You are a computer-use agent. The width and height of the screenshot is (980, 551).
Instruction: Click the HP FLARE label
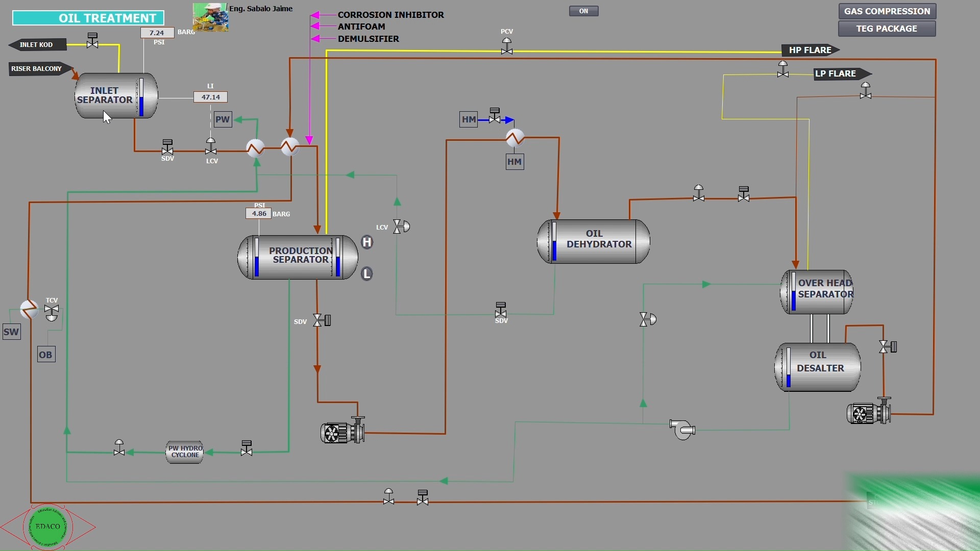pyautogui.click(x=810, y=50)
